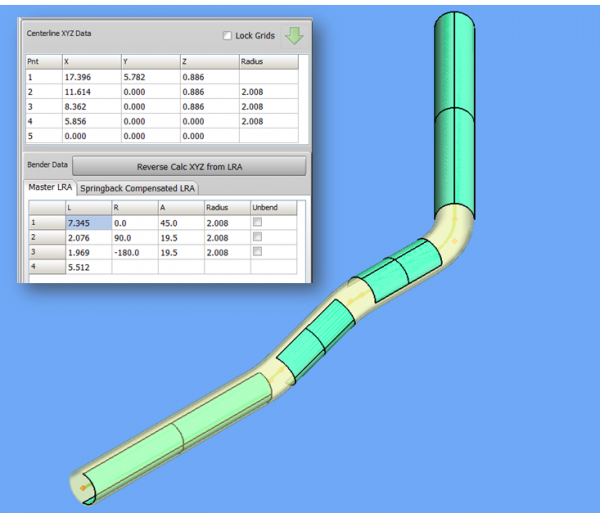Click the Bender Data label

pos(47,165)
